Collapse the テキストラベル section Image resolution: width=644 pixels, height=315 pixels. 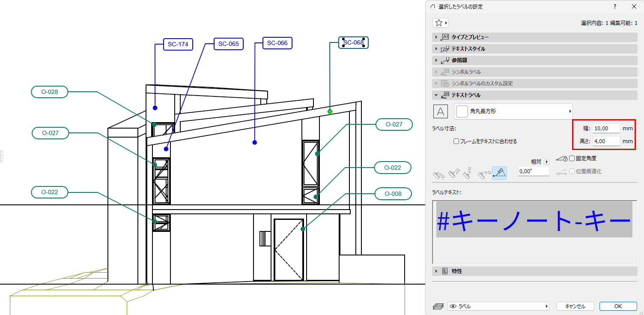[436, 95]
